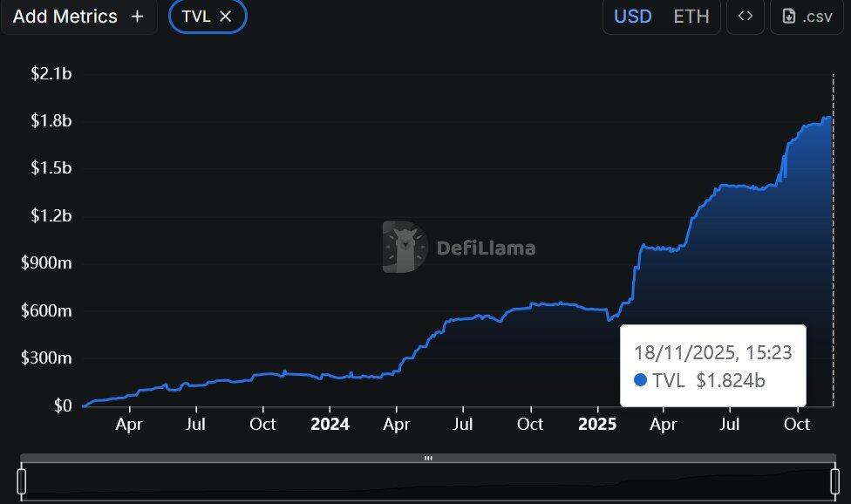Screen dimensions: 851x504
Task: Select the TVL metric chip label
Action: tap(196, 17)
